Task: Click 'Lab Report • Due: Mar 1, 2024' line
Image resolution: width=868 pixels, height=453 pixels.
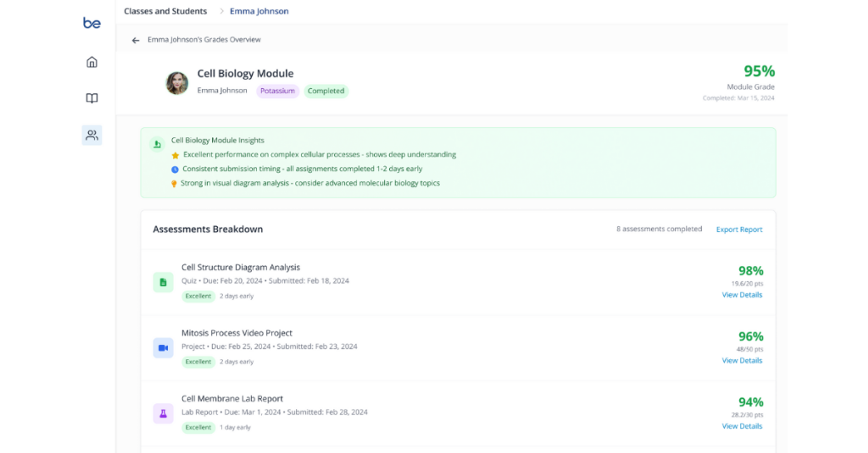Action: point(274,412)
